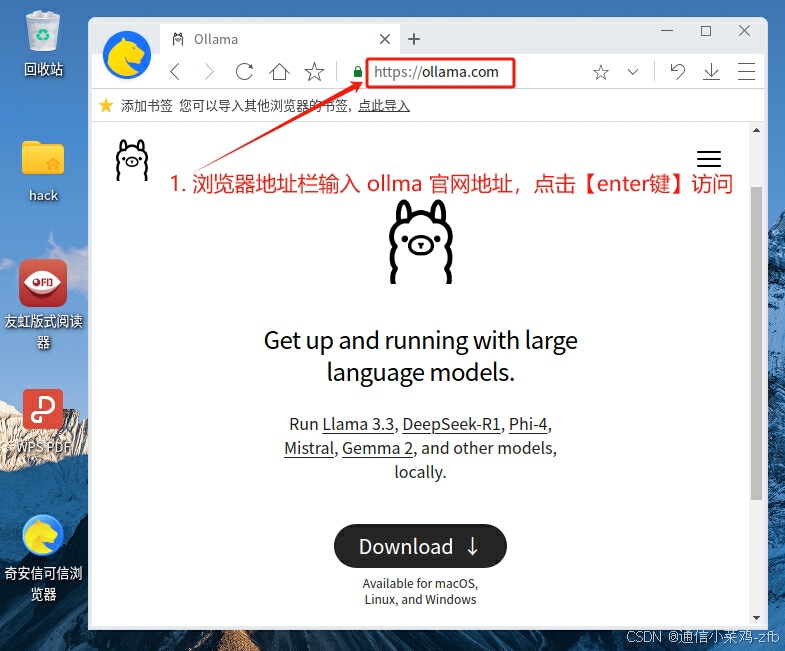Click the undo closed tab icon
785x651 pixels.
[677, 72]
